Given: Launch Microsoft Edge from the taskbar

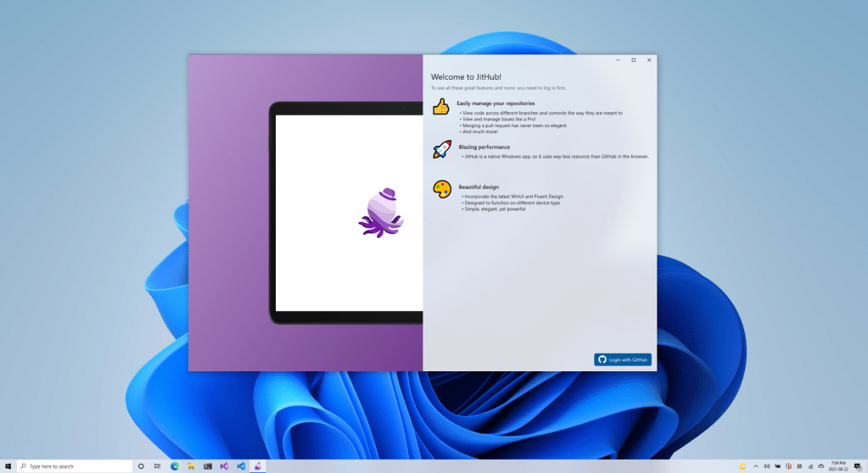Looking at the screenshot, I should pyautogui.click(x=175, y=466).
